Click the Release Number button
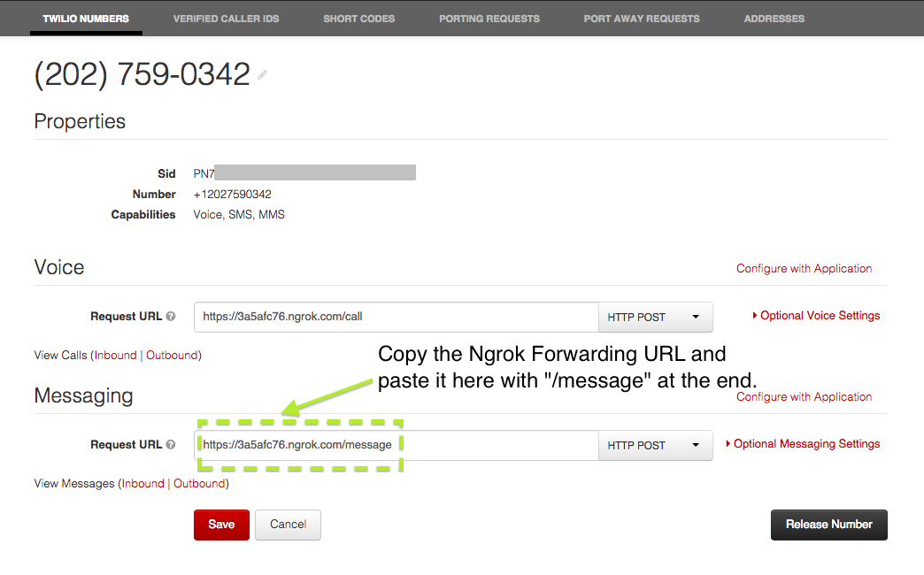Image resolution: width=924 pixels, height=575 pixels. (829, 525)
